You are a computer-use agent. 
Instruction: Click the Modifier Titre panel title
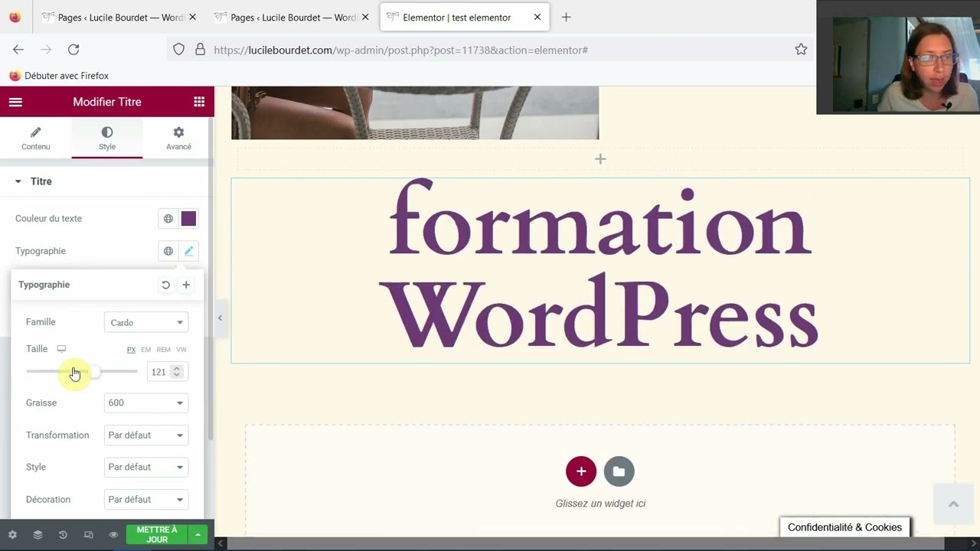[107, 102]
